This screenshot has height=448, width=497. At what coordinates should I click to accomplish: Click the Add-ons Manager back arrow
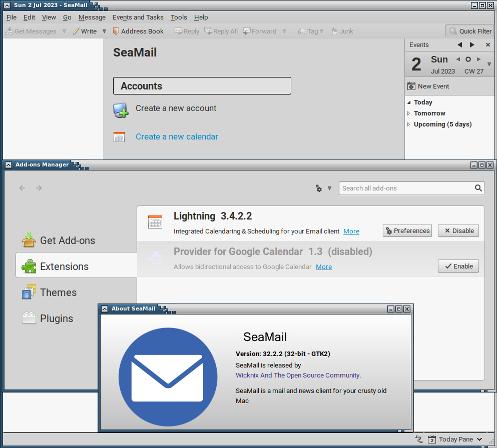(x=22, y=188)
